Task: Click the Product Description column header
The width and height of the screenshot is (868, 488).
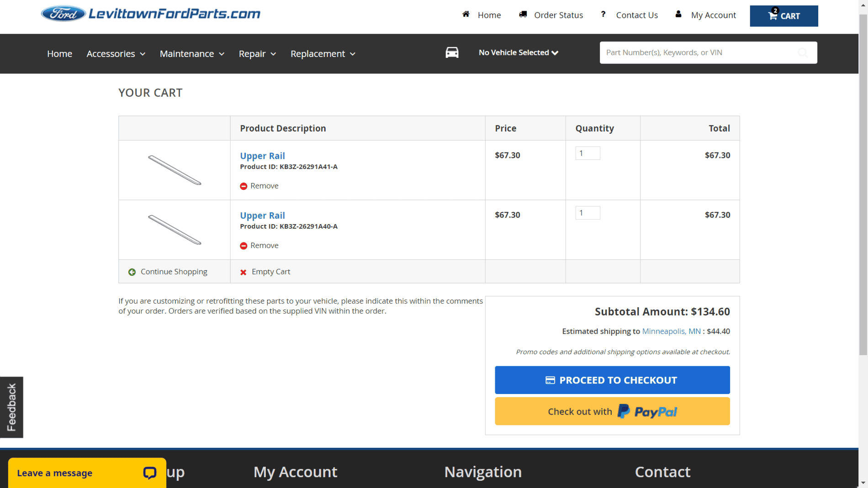Action: tap(283, 128)
